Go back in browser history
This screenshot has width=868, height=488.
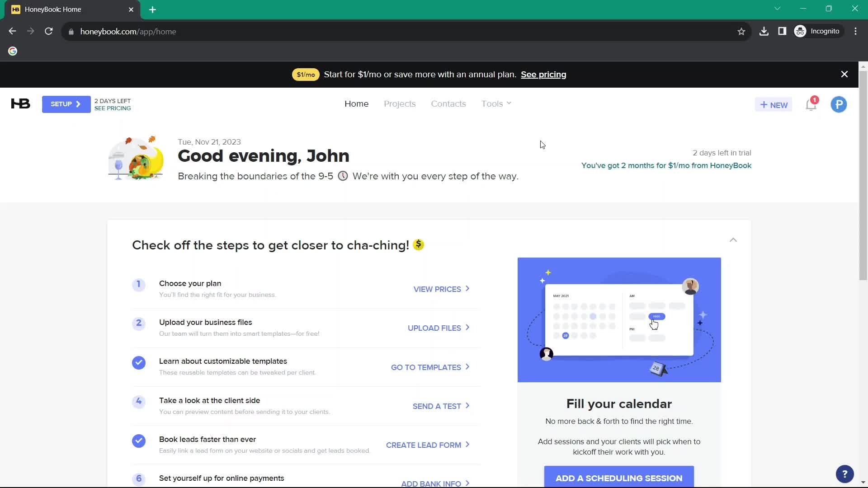(x=12, y=31)
